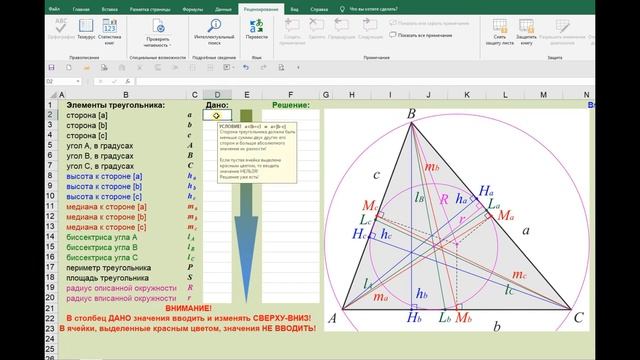The height and width of the screenshot is (360, 640).
Task: Select row 24 header
Action: 51,339
